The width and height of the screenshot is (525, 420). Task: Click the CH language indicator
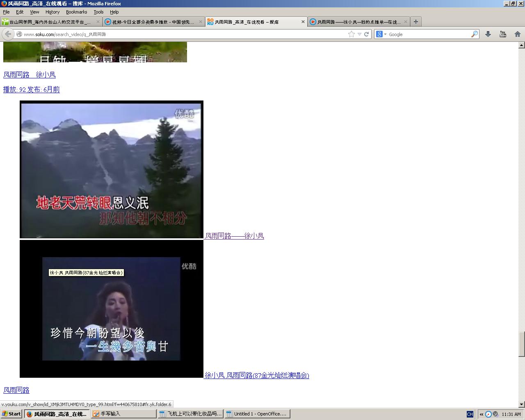click(470, 414)
